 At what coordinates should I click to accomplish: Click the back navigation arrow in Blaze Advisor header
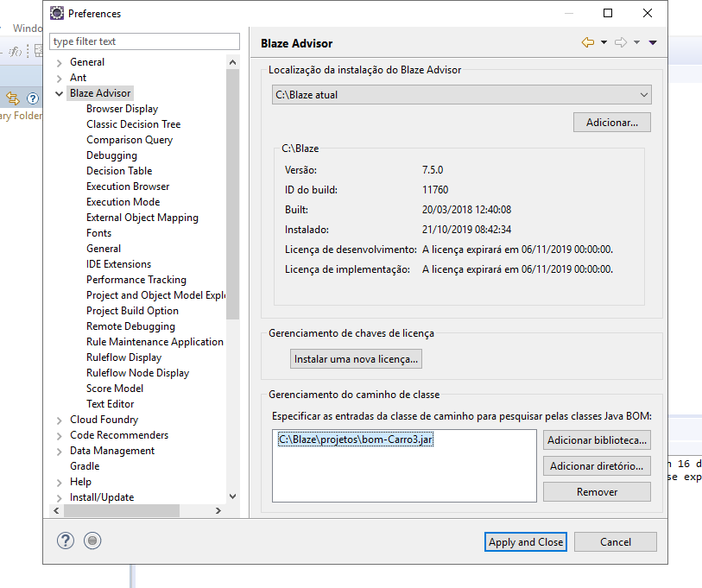586,43
